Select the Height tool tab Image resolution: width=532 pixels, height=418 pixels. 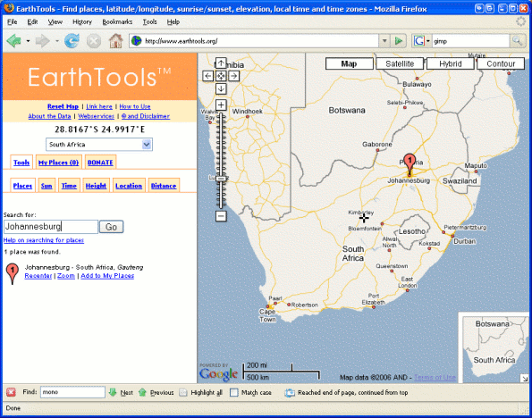coord(96,186)
